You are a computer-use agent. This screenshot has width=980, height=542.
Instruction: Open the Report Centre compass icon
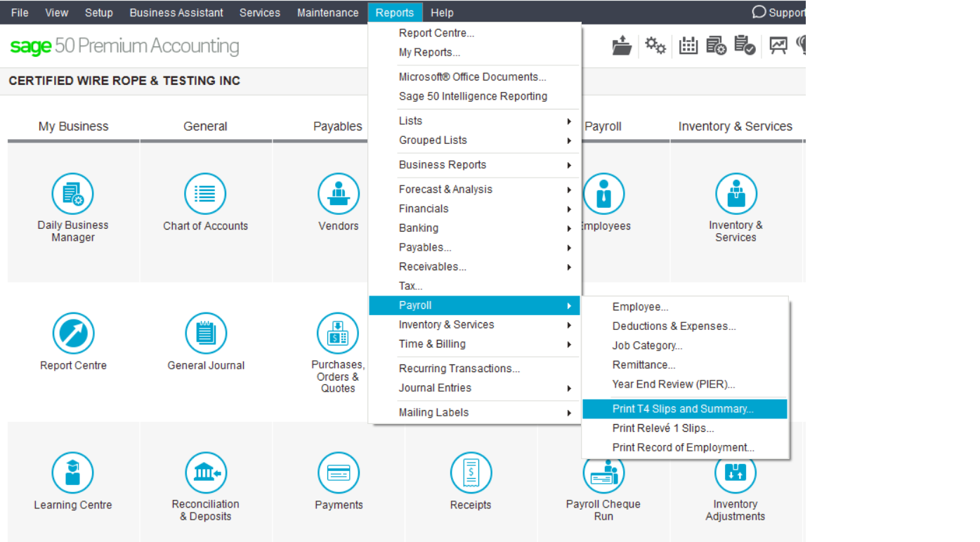(x=73, y=333)
